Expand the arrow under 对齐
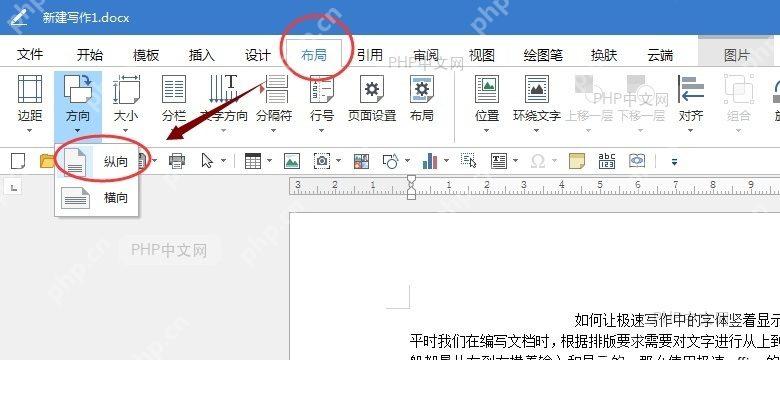The width and height of the screenshot is (780, 420). click(690, 130)
